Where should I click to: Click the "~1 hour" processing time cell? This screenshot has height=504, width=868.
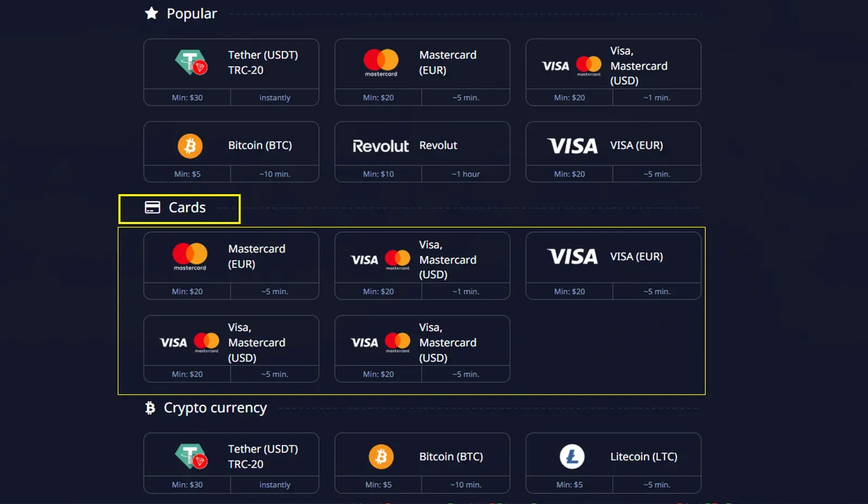coord(465,174)
